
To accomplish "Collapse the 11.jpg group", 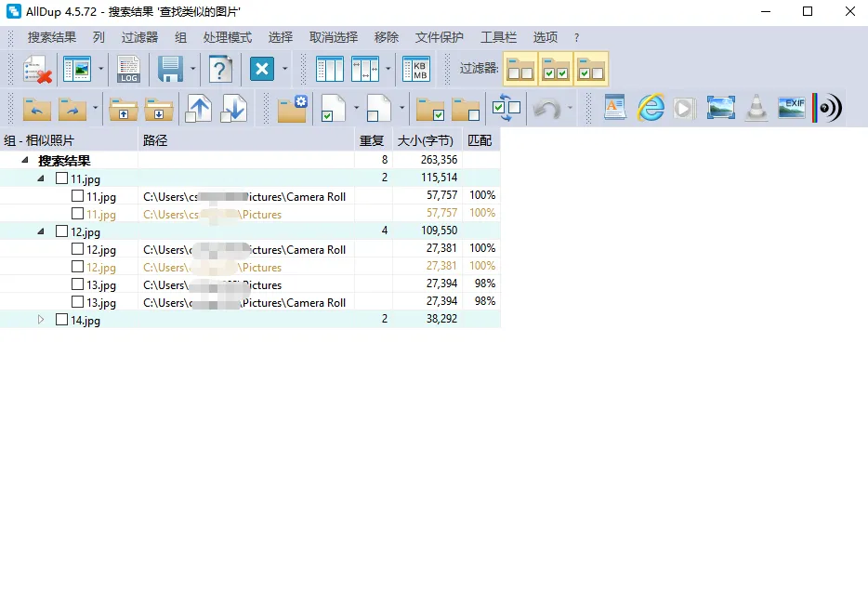I will [40, 178].
